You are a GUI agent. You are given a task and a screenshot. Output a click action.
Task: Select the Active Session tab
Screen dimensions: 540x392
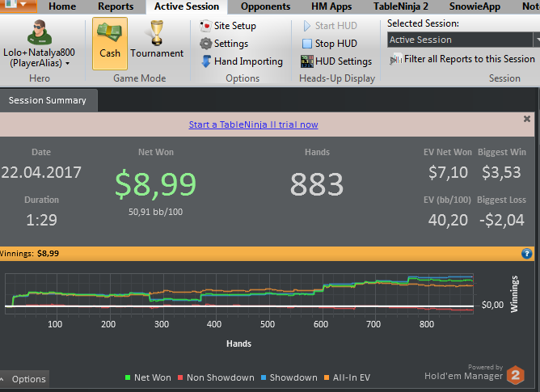[187, 6]
